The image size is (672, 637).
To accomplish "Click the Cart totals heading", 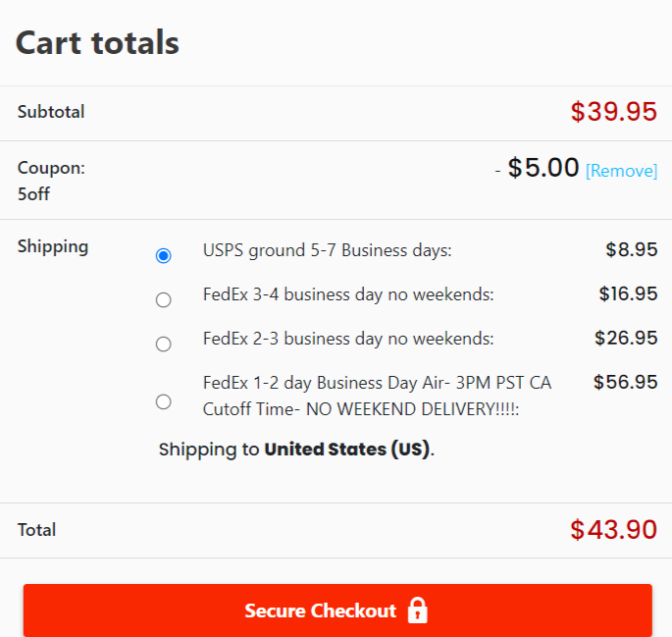I will pos(97,42).
